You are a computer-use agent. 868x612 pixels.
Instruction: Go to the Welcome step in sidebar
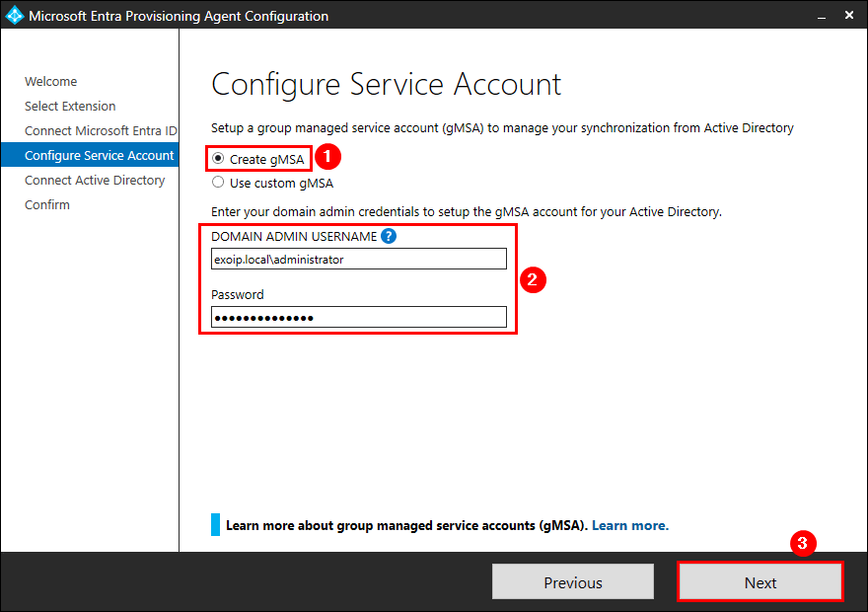tap(51, 82)
